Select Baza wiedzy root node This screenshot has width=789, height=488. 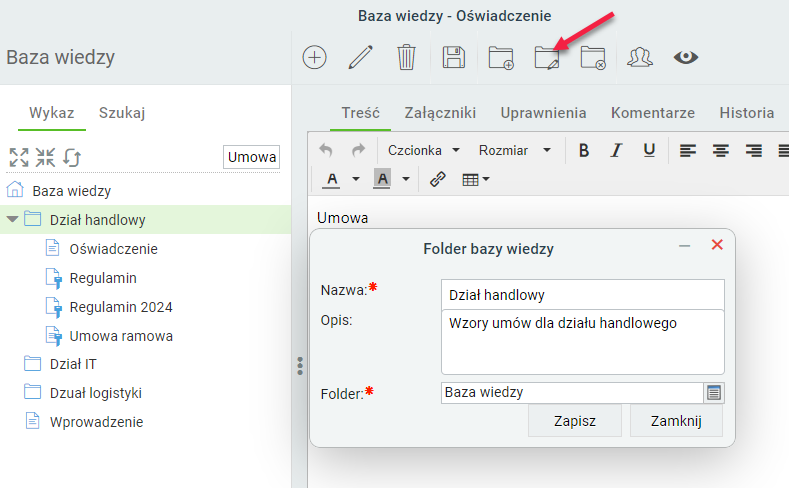coord(71,191)
